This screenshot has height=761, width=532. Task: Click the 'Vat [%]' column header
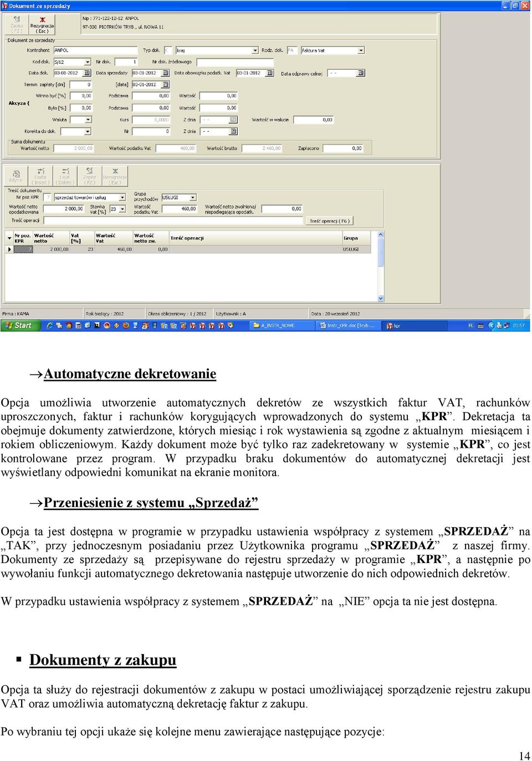[82, 238]
